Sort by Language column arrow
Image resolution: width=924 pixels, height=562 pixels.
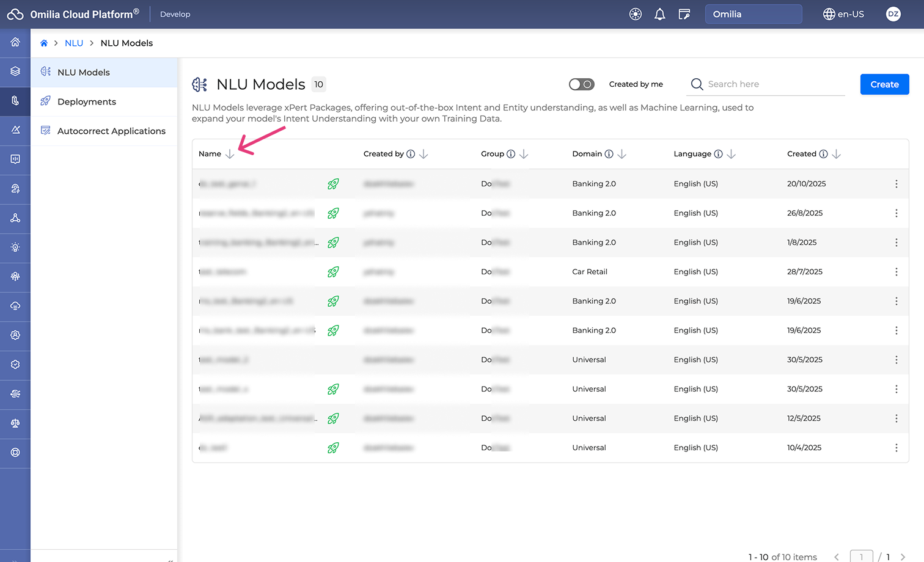(x=732, y=154)
